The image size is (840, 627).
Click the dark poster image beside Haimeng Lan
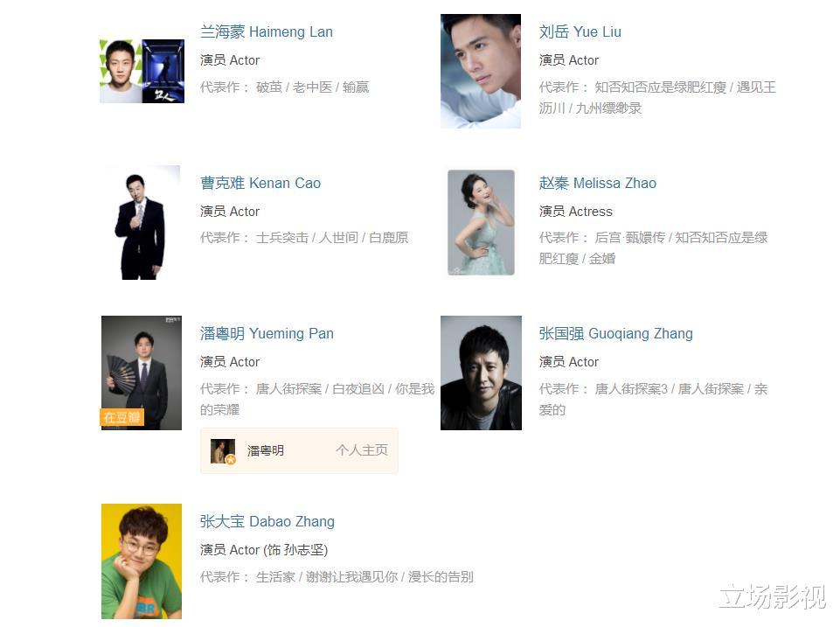point(163,71)
